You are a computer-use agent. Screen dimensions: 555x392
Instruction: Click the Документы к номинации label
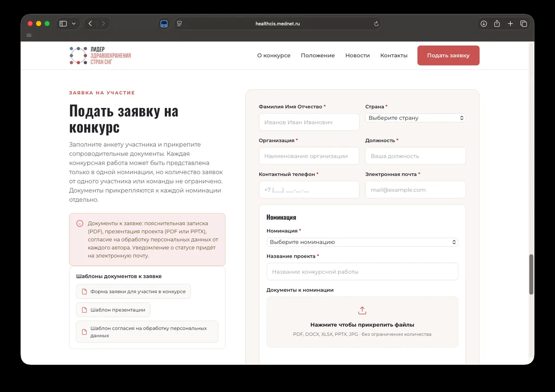point(300,290)
